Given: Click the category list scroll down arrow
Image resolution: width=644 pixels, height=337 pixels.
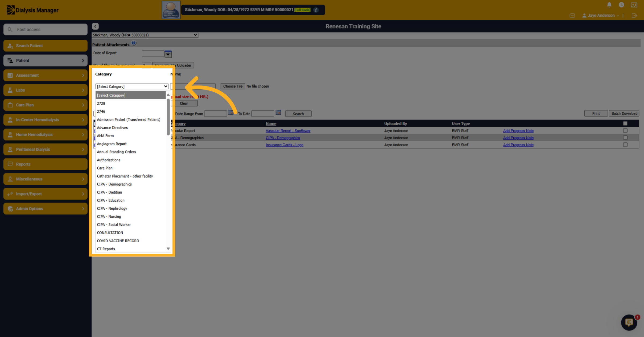Looking at the screenshot, I should (168, 249).
